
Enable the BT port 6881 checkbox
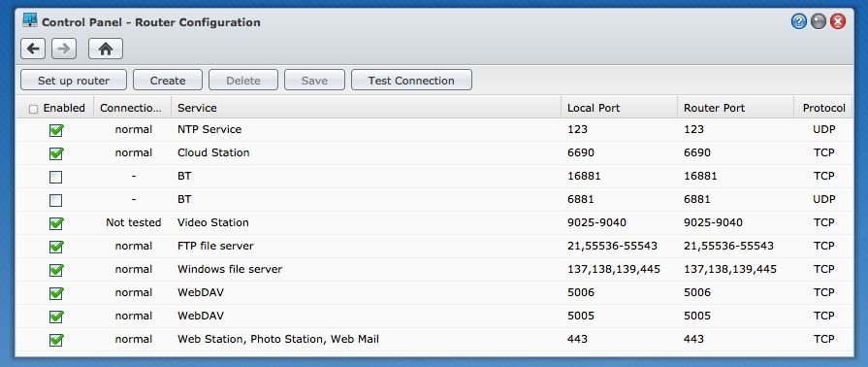[x=56, y=200]
